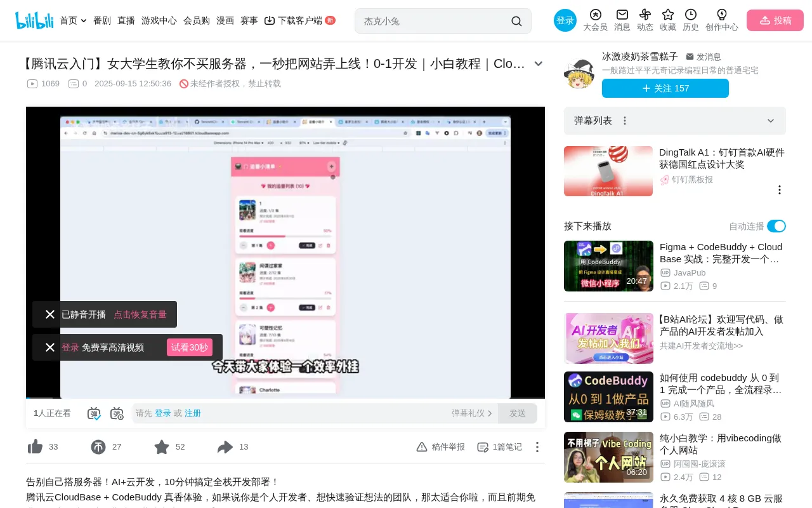Close the 免费享高清视频 login prompt

click(x=50, y=347)
